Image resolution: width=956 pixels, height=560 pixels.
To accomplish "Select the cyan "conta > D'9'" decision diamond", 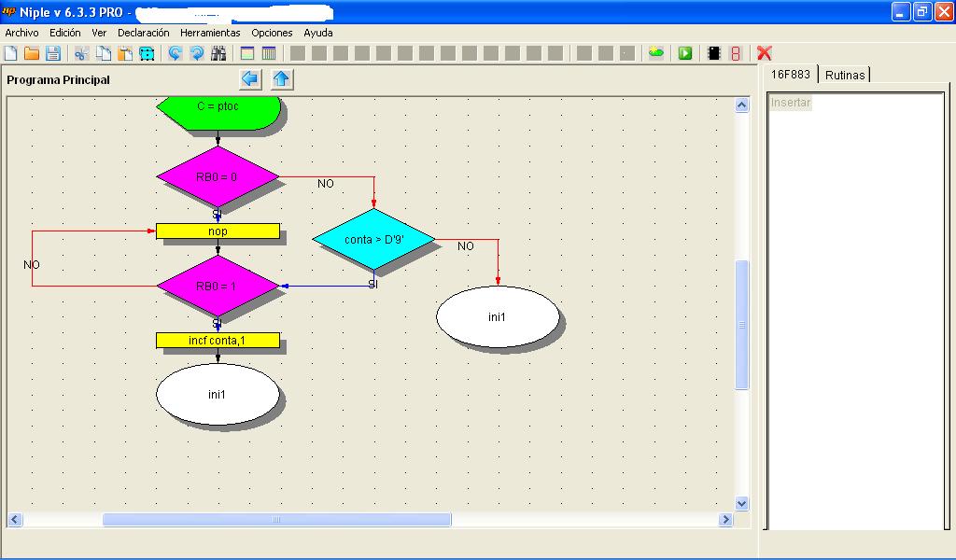I will pyautogui.click(x=373, y=240).
